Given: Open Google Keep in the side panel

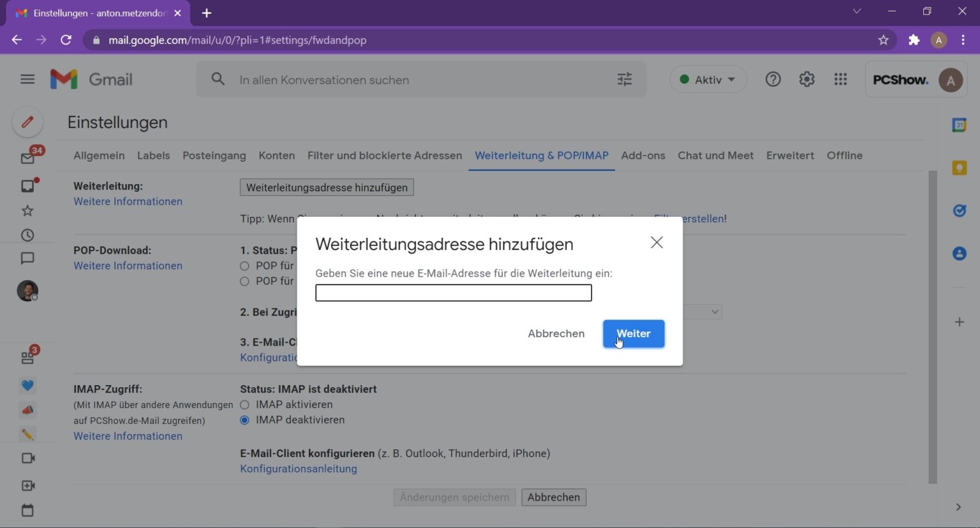Looking at the screenshot, I should point(960,167).
